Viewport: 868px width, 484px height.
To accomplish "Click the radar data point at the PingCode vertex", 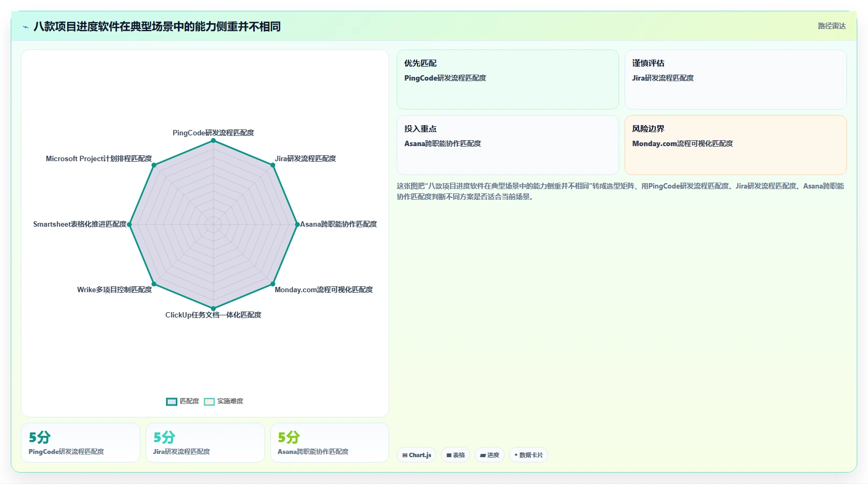I will click(213, 141).
